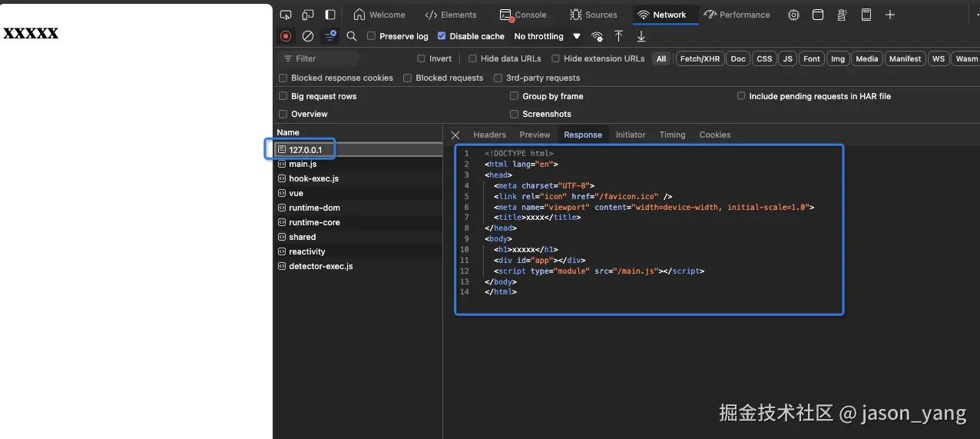Open the Lighthouse tool icon
The height and width of the screenshot is (439, 980).
coord(842,15)
